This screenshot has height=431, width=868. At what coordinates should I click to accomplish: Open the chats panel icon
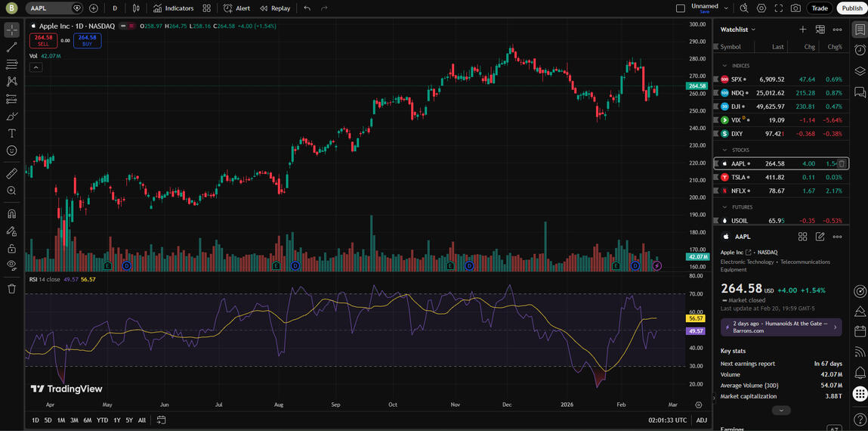coord(859,91)
